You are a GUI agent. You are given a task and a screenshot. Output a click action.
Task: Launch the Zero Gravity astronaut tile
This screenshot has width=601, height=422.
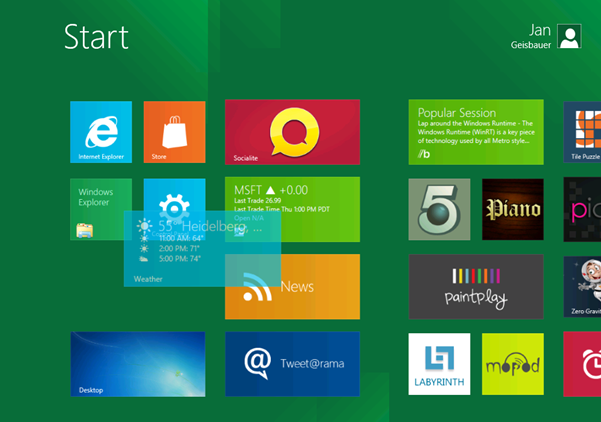click(582, 287)
